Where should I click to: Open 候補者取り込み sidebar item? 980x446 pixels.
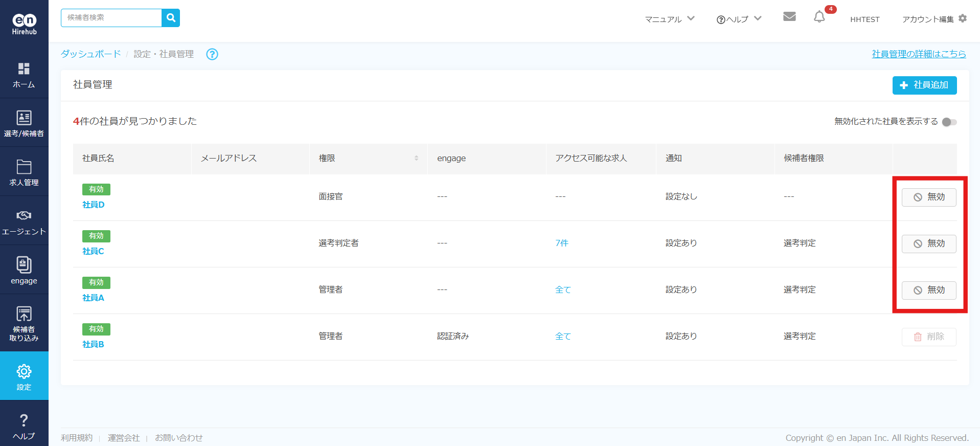[x=24, y=323]
